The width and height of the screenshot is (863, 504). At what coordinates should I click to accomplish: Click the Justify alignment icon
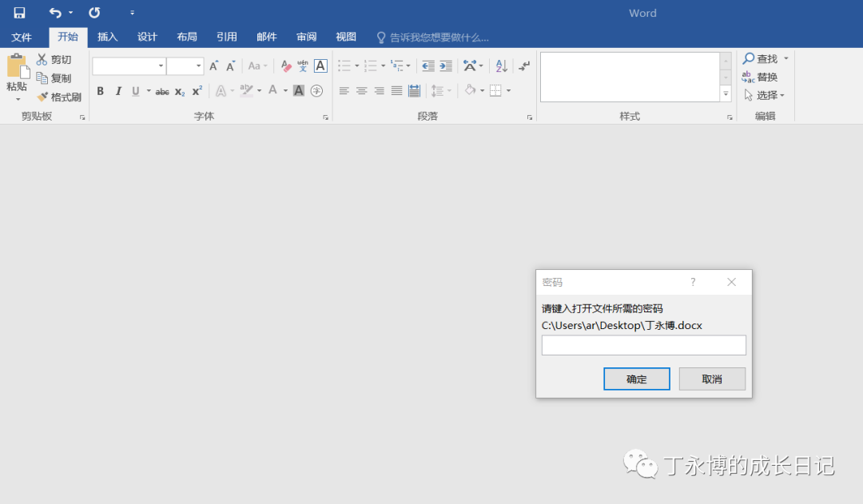click(397, 91)
